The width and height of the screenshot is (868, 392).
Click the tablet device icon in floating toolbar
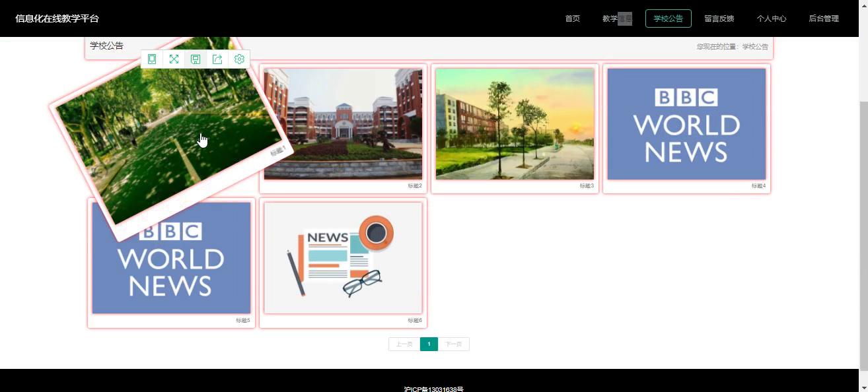pos(152,59)
